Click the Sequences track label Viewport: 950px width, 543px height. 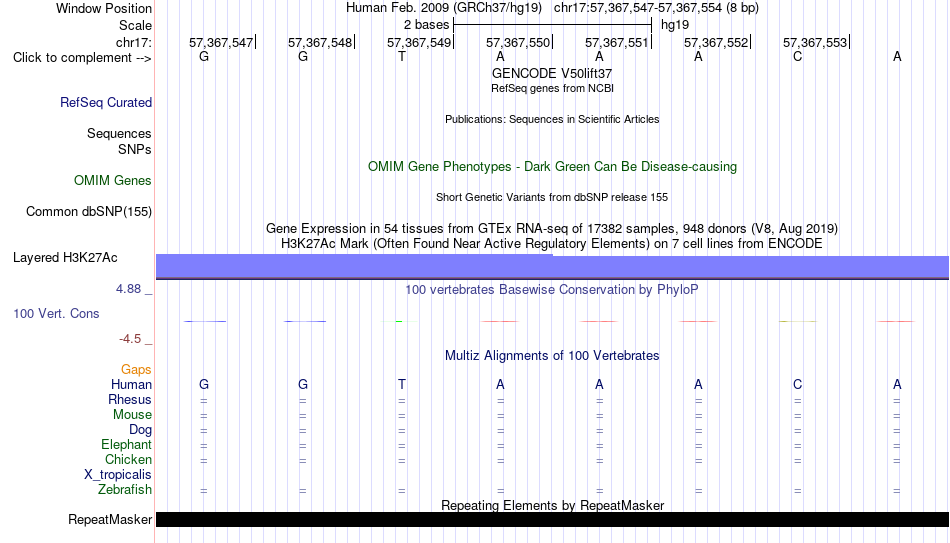pos(119,133)
